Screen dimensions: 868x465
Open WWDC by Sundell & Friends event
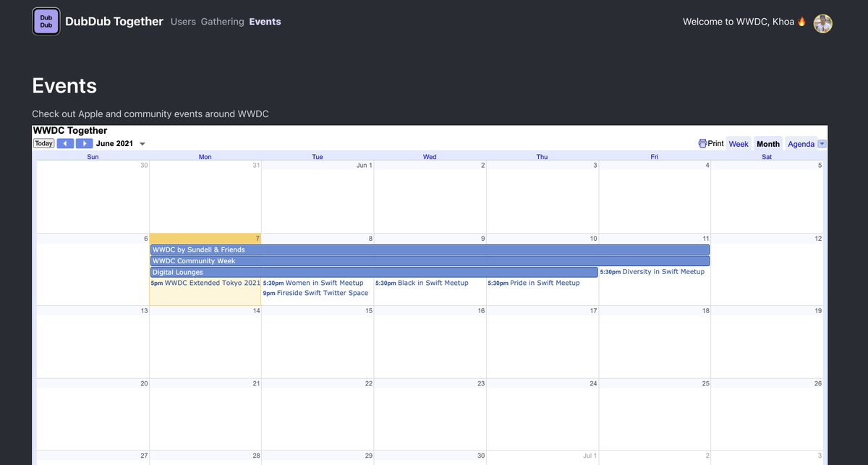click(x=430, y=249)
